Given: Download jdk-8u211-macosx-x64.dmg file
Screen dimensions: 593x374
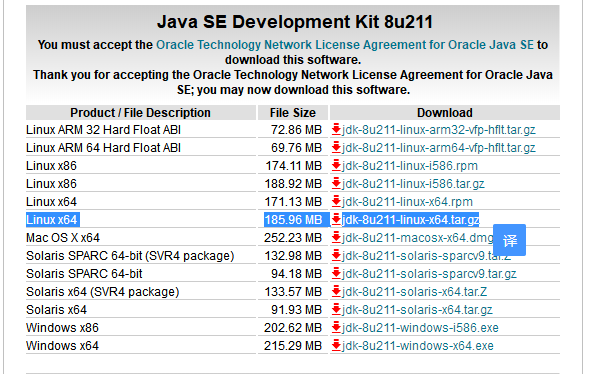Looking at the screenshot, I should 418,238.
